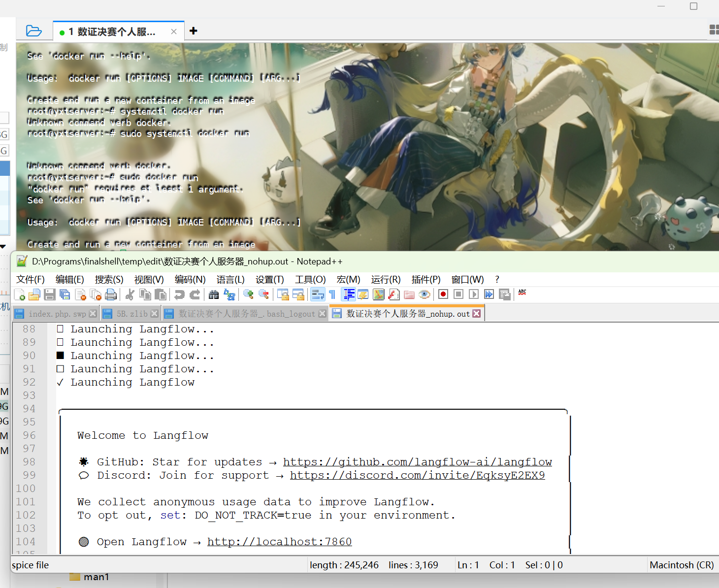Show the Document Map panel icon

(379, 294)
